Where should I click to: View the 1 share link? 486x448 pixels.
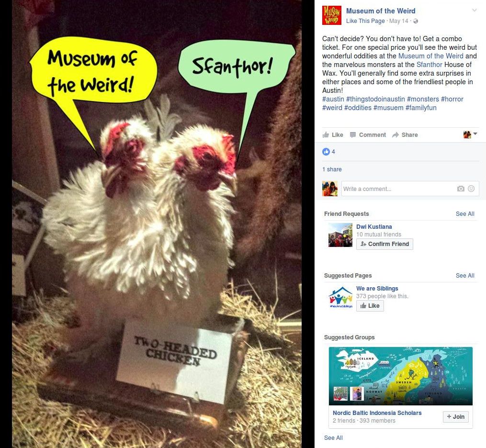coord(332,169)
